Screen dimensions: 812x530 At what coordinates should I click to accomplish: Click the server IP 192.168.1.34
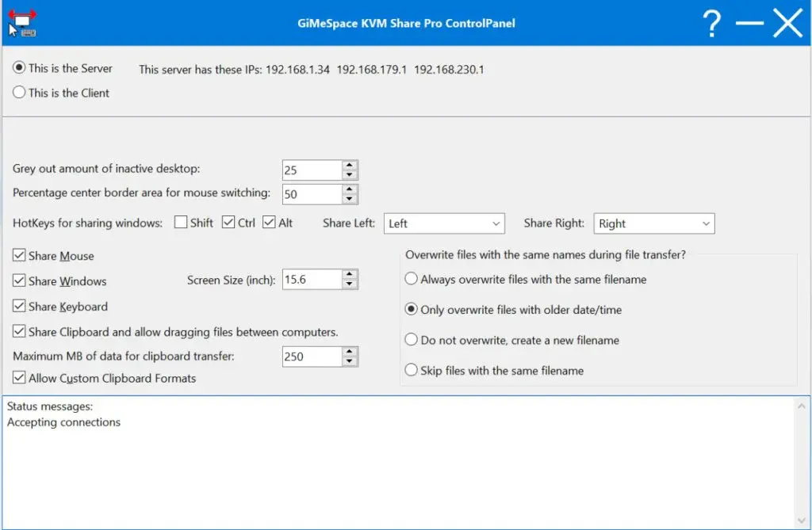click(x=298, y=70)
